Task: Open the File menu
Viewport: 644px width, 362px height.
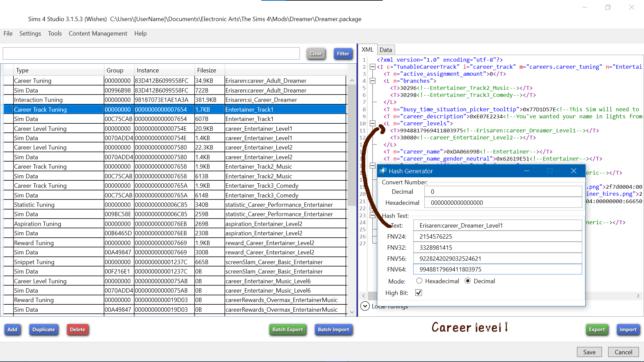Action: (x=8, y=34)
